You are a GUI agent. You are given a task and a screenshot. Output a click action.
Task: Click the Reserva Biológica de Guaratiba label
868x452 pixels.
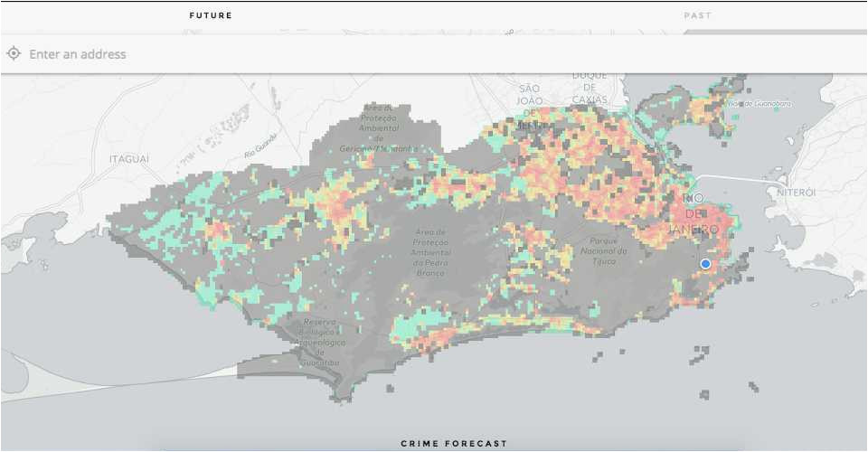point(320,342)
